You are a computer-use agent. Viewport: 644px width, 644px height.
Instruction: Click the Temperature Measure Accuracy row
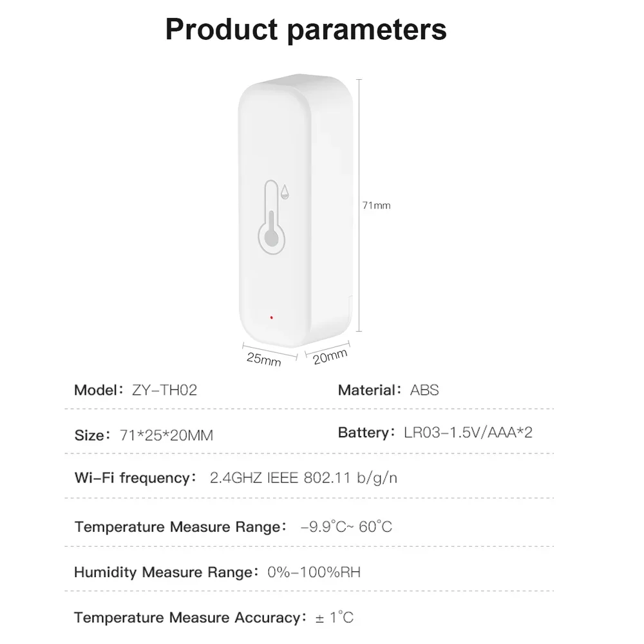(214, 618)
